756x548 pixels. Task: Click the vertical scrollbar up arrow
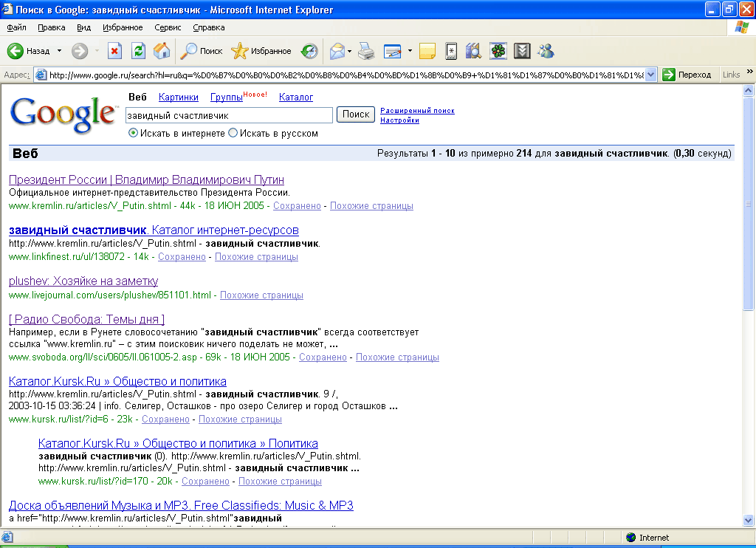(749, 90)
